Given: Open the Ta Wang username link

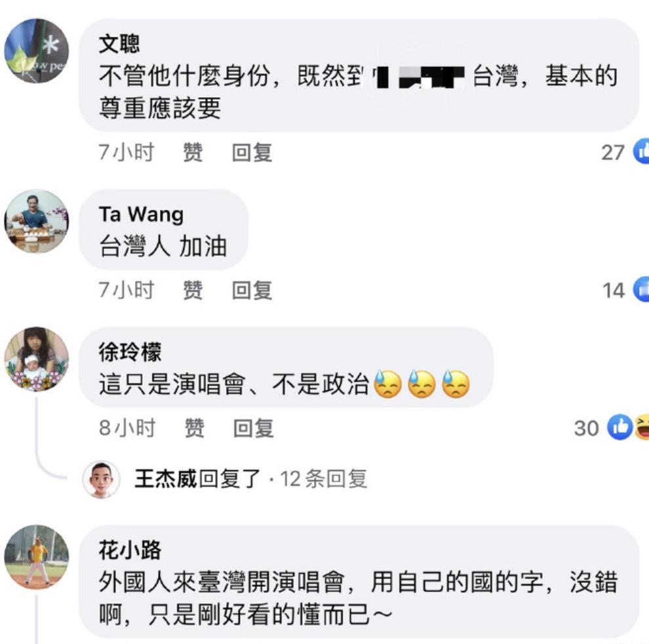Looking at the screenshot, I should tap(141, 214).
